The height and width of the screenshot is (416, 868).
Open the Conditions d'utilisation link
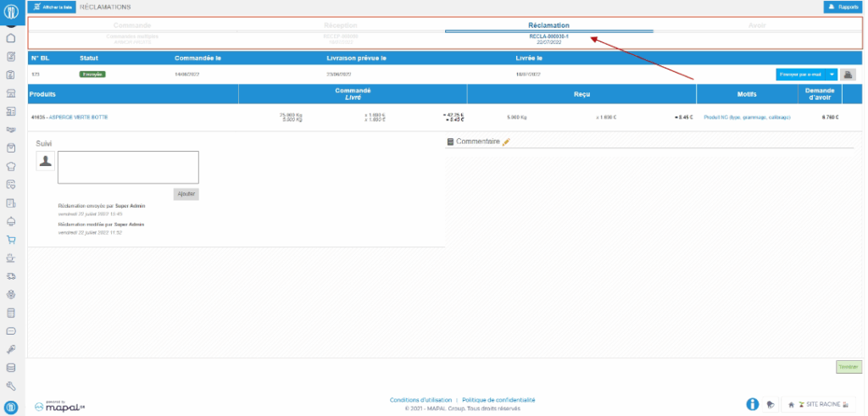pos(420,400)
